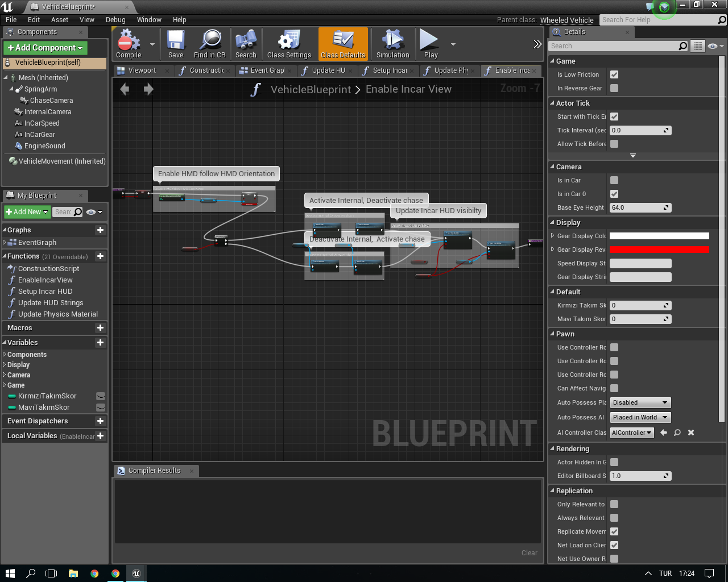Select the EnableIncarView function
The image size is (728, 582).
tap(45, 280)
